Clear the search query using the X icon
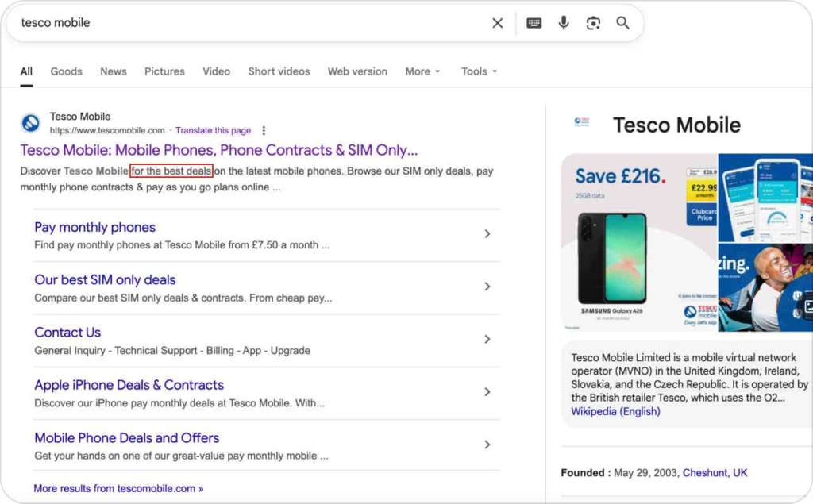 (x=498, y=23)
